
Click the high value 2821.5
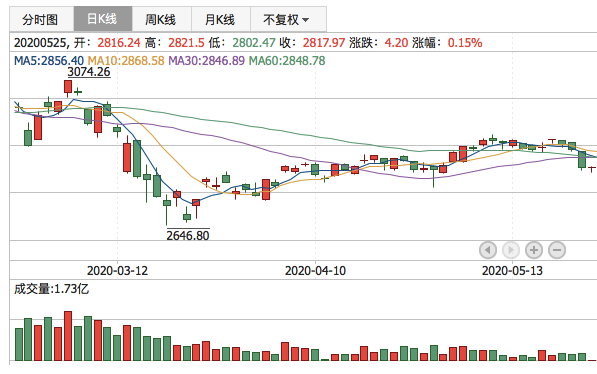coord(187,43)
